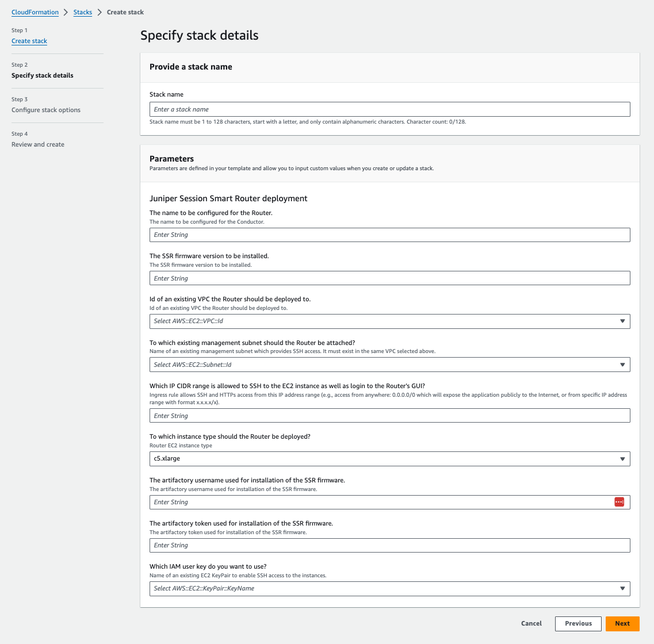Click the Specify stack details step
The height and width of the screenshot is (644, 654).
coord(43,75)
